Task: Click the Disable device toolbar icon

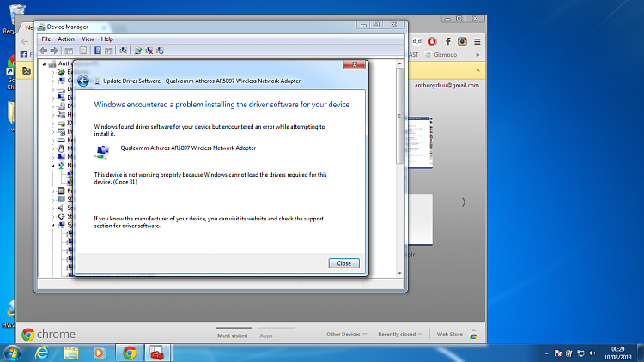Action: click(161, 51)
